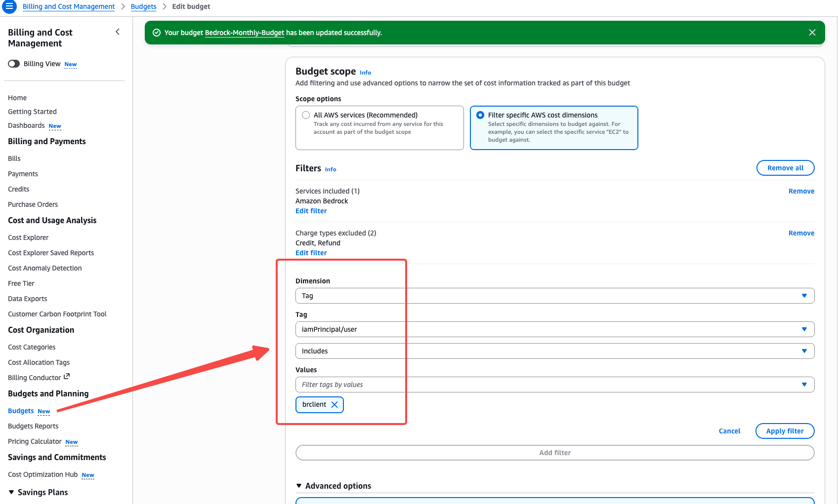
Task: Open Pricing Calculator in the sidebar
Action: pyautogui.click(x=35, y=441)
